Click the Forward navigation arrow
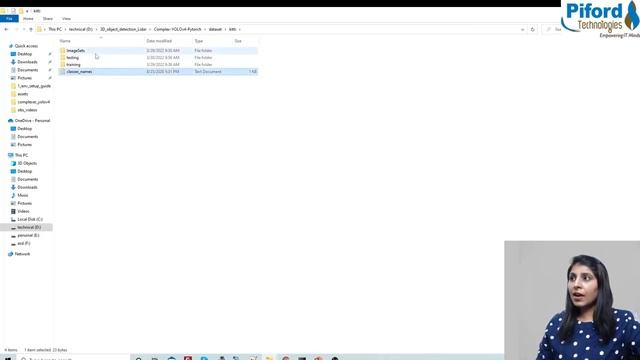 coord(16,29)
